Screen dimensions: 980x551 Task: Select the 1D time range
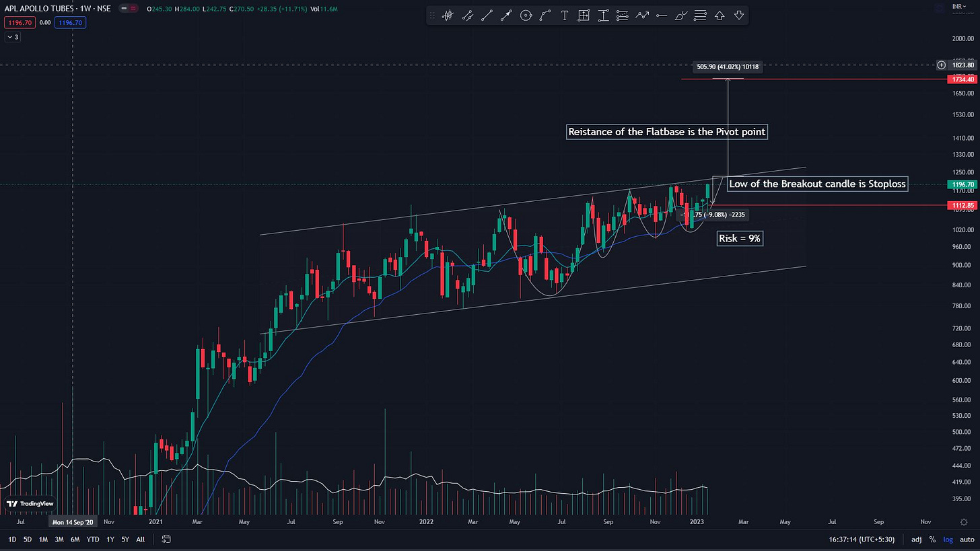point(12,540)
